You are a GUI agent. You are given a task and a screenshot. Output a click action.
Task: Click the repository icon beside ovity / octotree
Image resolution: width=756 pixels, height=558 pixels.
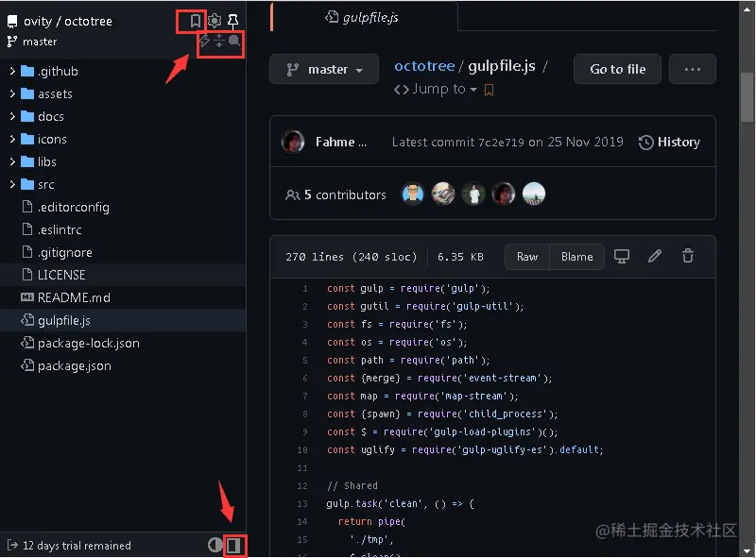click(x=12, y=21)
